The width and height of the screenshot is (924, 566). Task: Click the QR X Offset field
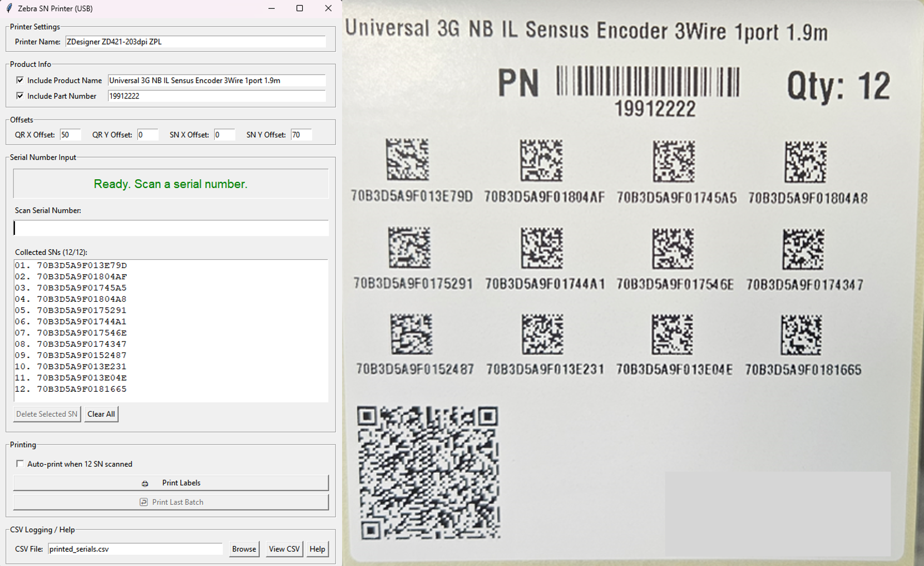point(70,135)
